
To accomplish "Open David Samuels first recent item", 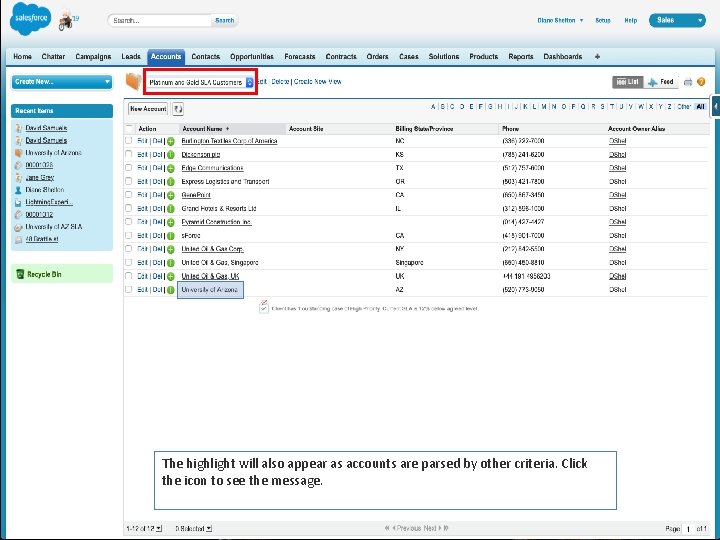I will click(x=46, y=128).
